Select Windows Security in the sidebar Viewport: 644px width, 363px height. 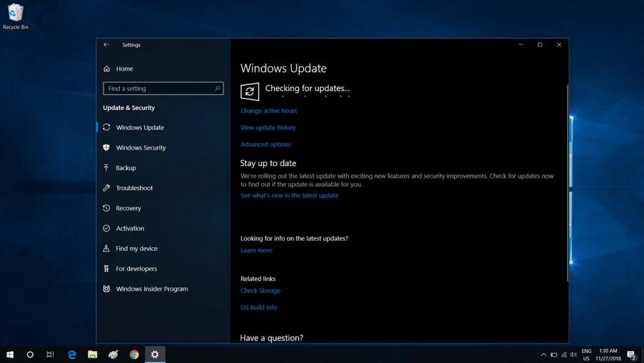click(140, 147)
